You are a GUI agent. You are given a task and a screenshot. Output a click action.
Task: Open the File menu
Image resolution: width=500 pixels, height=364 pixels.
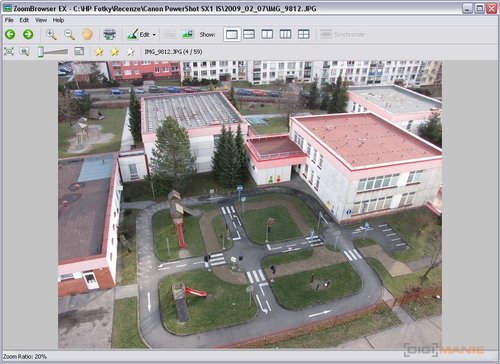click(x=9, y=20)
